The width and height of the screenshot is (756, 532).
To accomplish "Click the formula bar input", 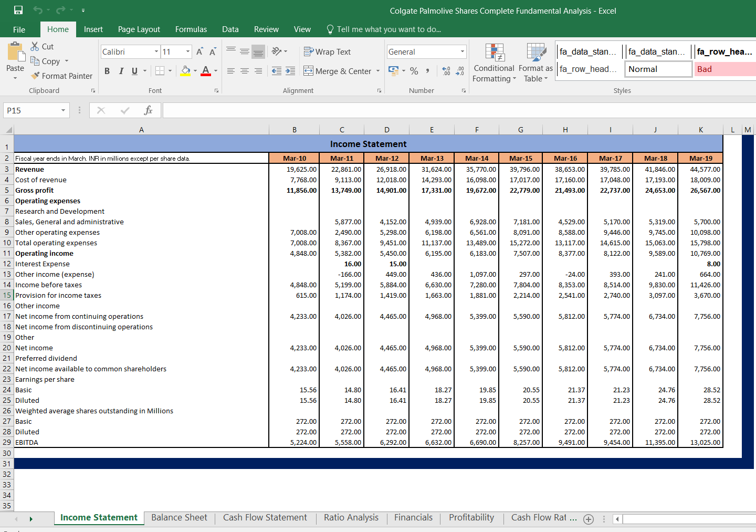I will click(x=459, y=110).
